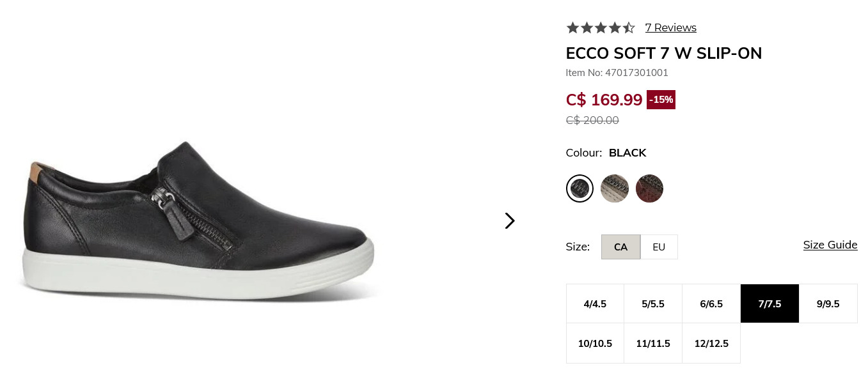Select size 4/4.5
Screen dimensions: 868x368
pyautogui.click(x=595, y=303)
